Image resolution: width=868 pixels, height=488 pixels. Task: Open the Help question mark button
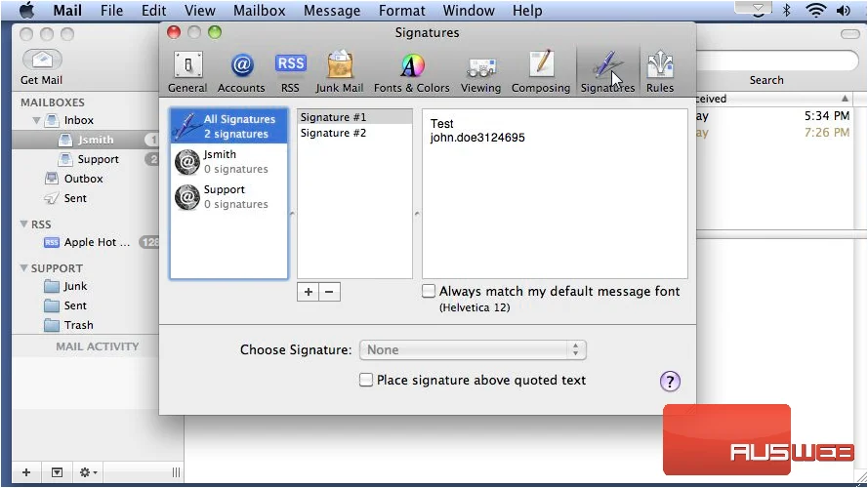pos(670,382)
